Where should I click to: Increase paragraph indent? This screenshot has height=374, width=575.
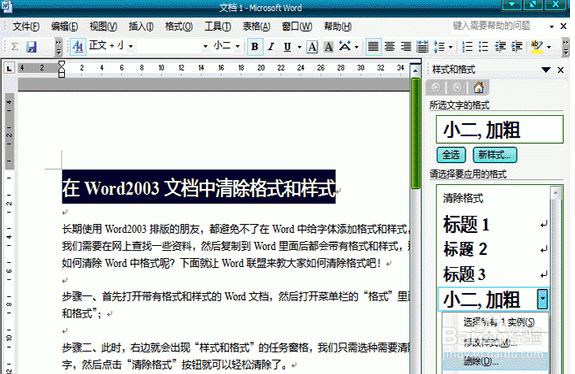(x=517, y=47)
